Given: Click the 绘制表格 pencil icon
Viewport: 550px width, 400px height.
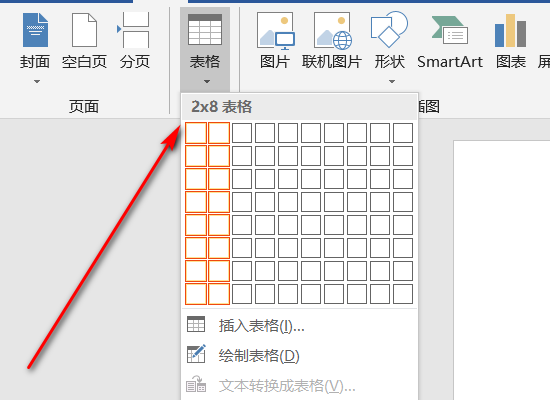Looking at the screenshot, I should tap(196, 354).
